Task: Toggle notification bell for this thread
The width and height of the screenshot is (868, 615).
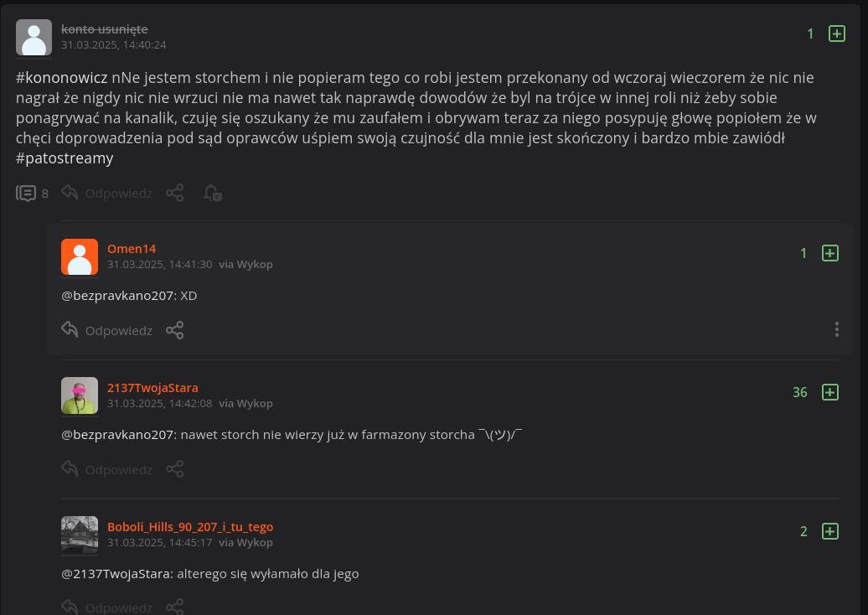Action: point(212,194)
